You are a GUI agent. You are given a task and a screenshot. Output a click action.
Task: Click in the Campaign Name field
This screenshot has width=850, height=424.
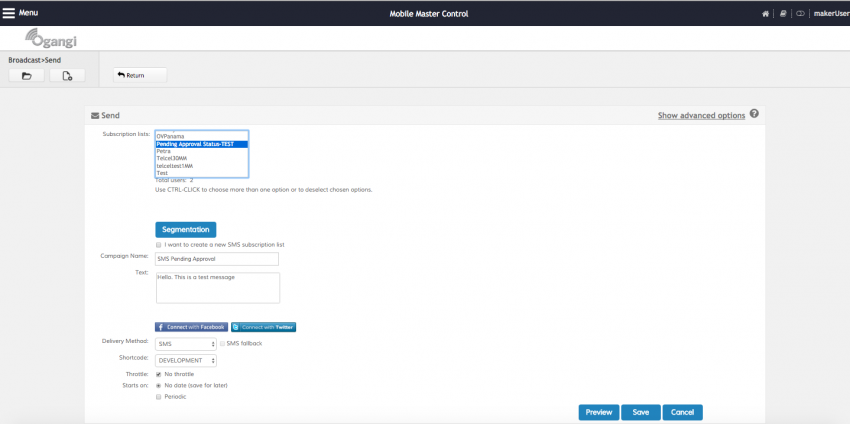(x=217, y=259)
